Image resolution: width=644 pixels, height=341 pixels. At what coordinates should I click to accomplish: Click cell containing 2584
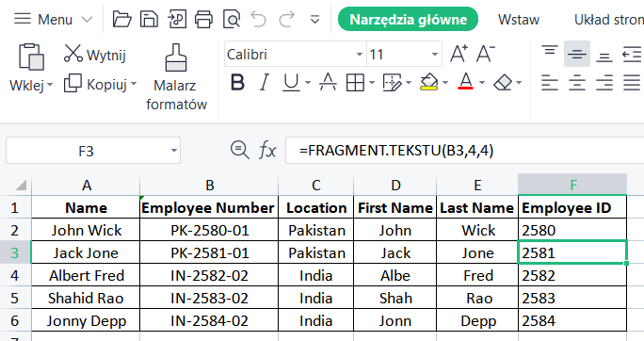tap(572, 320)
